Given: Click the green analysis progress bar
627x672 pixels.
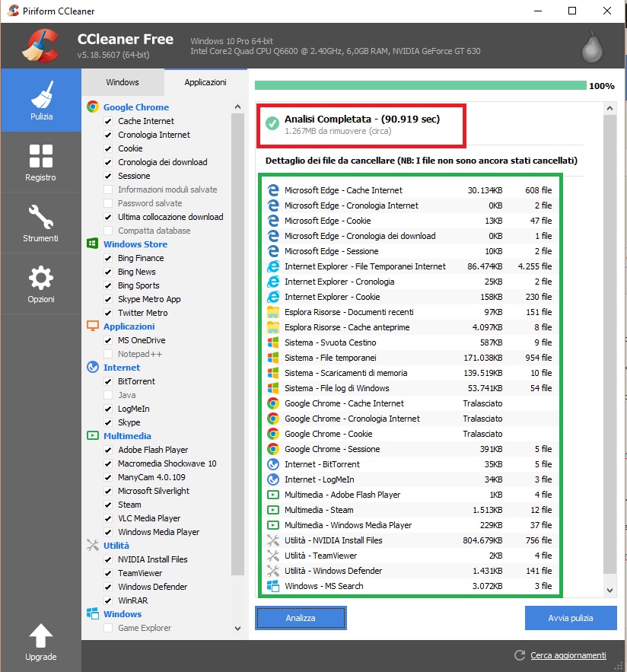Looking at the screenshot, I should (420, 86).
